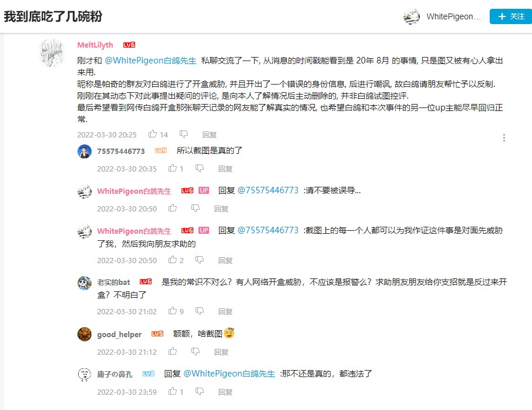Dislike the comment by 75575446773
The height and width of the screenshot is (410, 532).
pyautogui.click(x=200, y=169)
